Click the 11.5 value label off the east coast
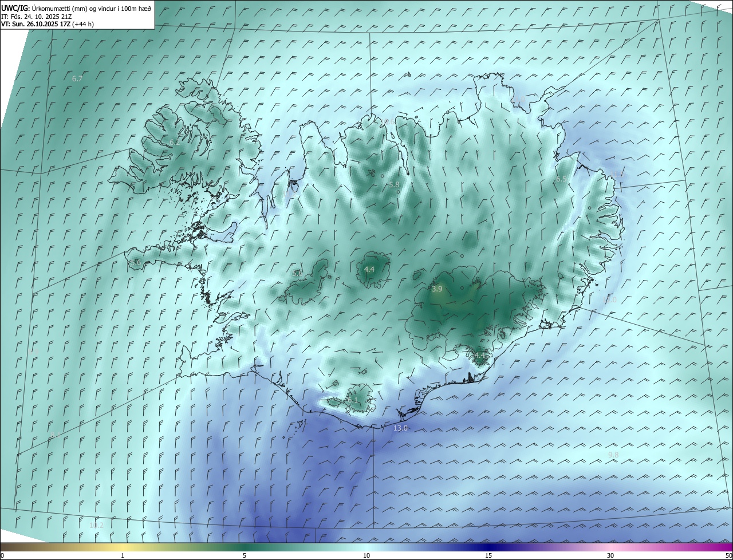This screenshot has height=560, width=733. (x=617, y=174)
